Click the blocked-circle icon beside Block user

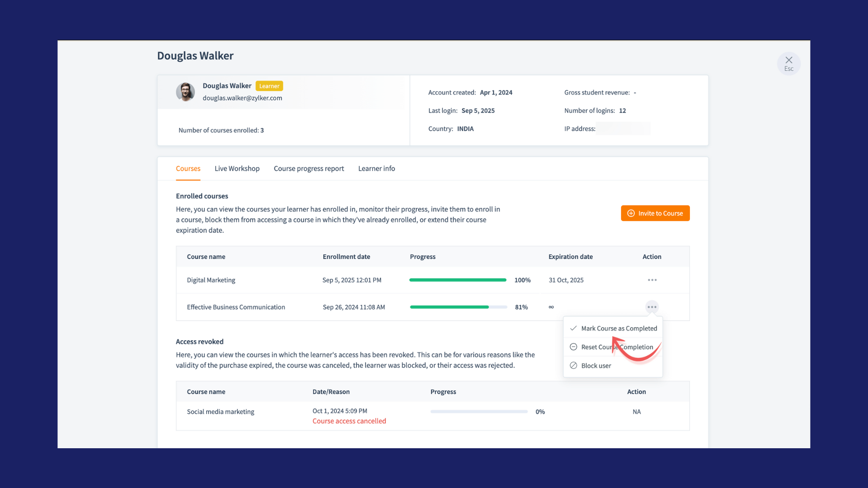pos(573,366)
